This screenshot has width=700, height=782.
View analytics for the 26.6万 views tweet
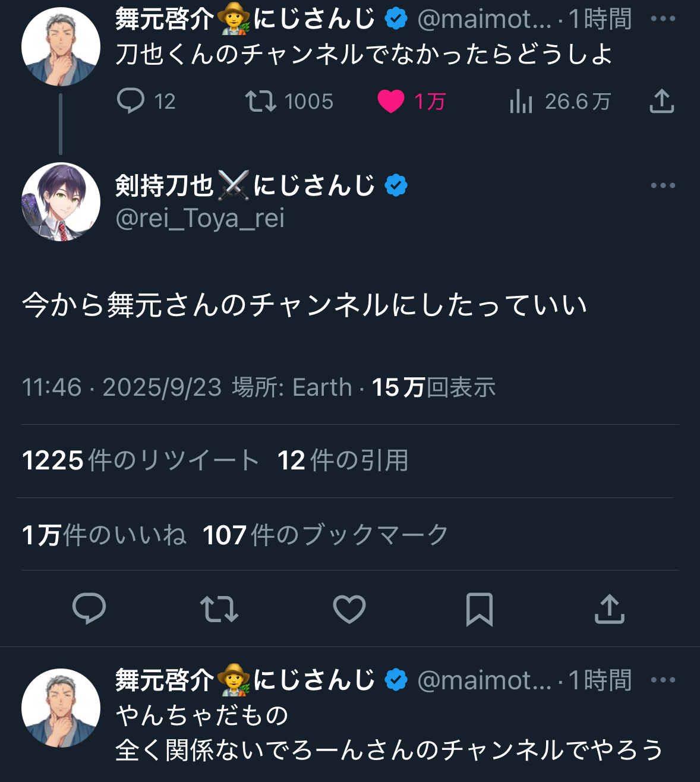(x=521, y=101)
